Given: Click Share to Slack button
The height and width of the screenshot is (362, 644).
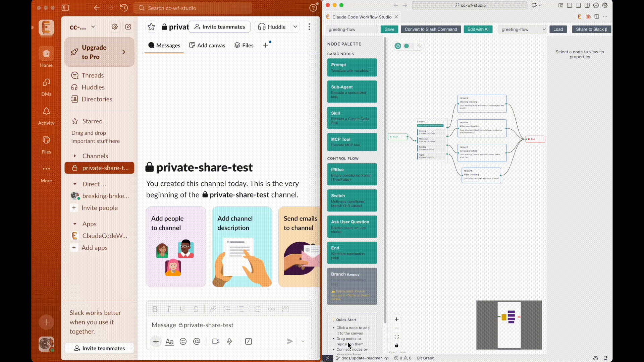Looking at the screenshot, I should click(x=591, y=29).
